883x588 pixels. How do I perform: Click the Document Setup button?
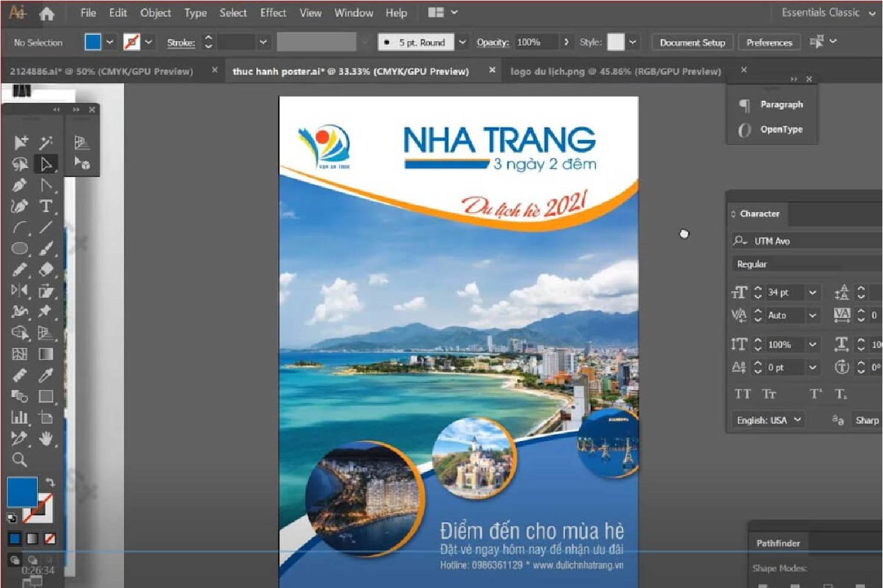pyautogui.click(x=692, y=42)
